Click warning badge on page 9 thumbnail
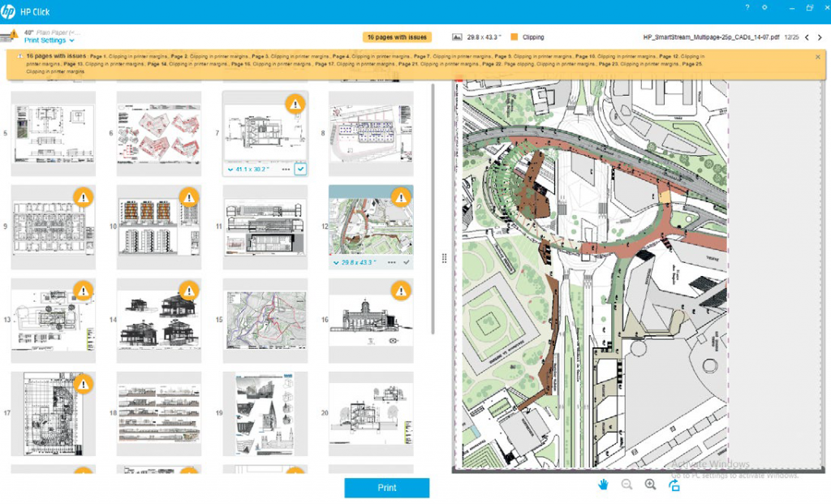This screenshot has height=504, width=831. [x=84, y=198]
